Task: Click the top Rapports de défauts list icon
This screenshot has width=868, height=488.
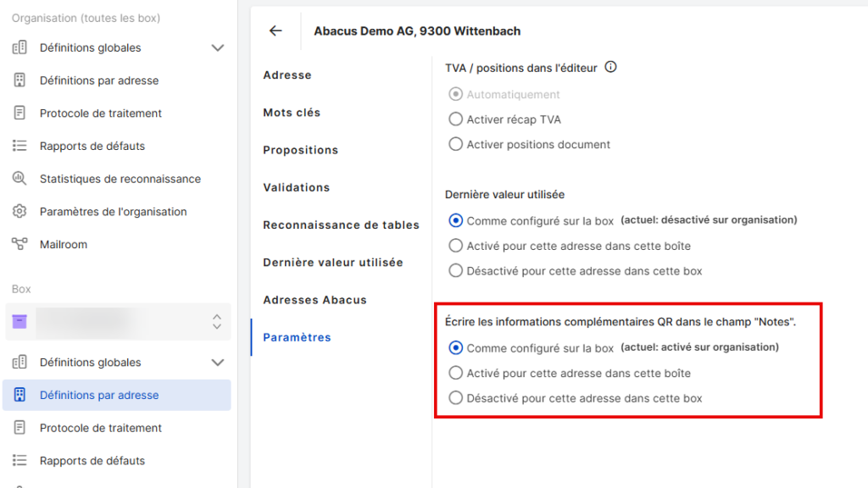Action: click(19, 146)
